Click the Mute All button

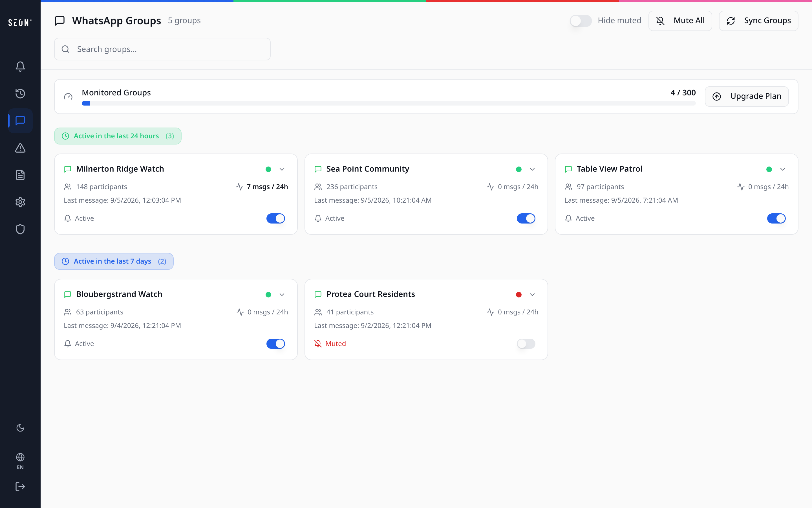[x=680, y=21]
